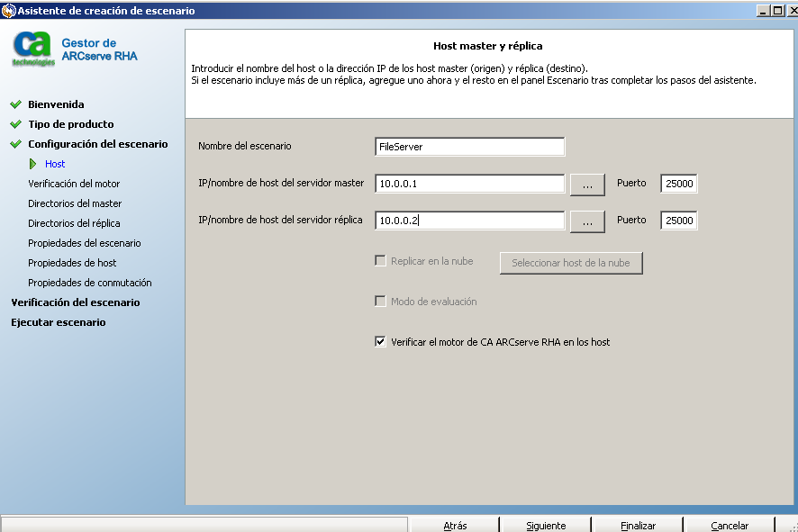This screenshot has width=798, height=532.
Task: Browse for réplica server host
Action: (x=587, y=221)
